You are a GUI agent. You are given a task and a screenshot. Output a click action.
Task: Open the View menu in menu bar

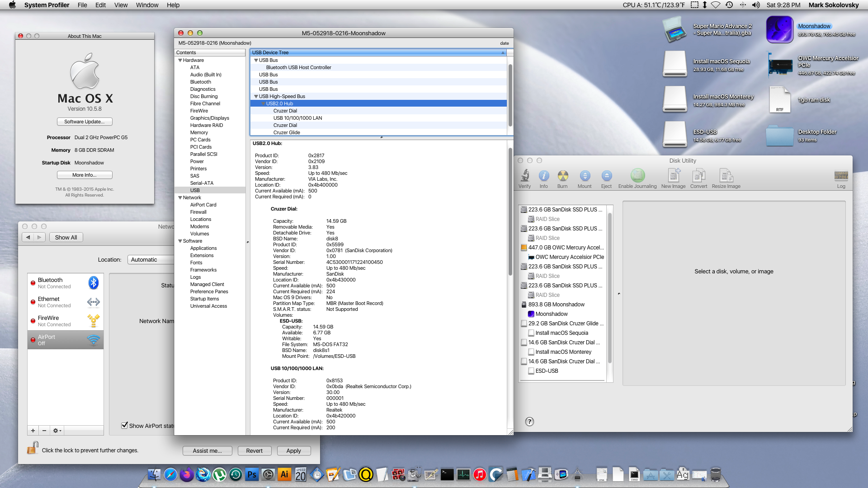click(x=121, y=5)
